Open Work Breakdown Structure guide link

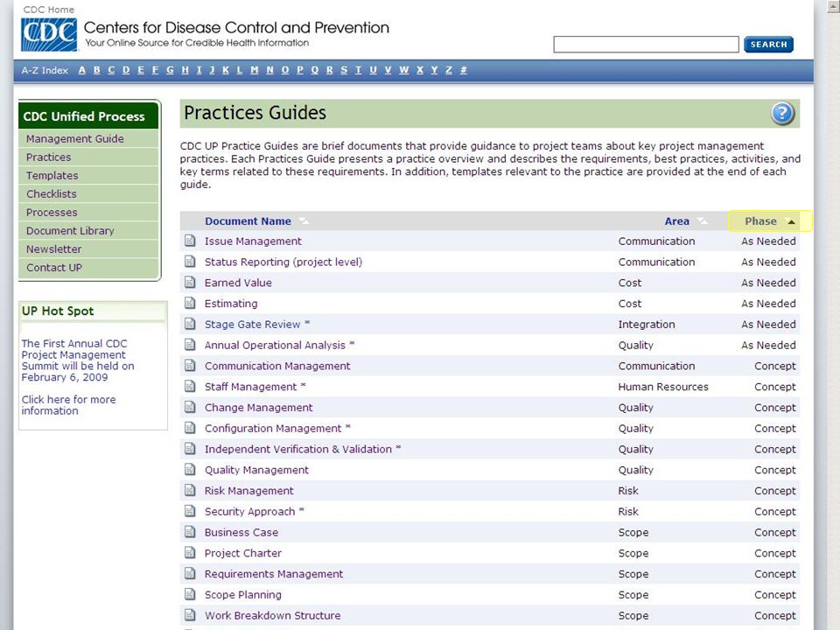tap(272, 615)
